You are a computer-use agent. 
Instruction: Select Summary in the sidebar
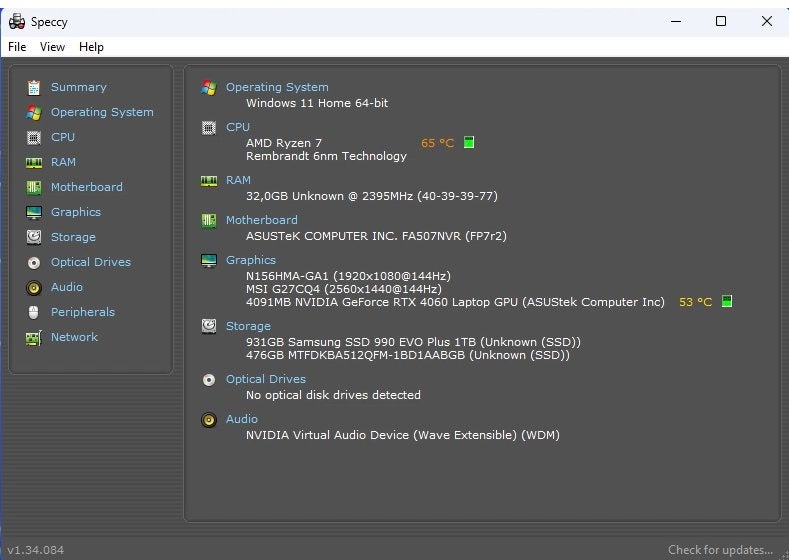(78, 87)
